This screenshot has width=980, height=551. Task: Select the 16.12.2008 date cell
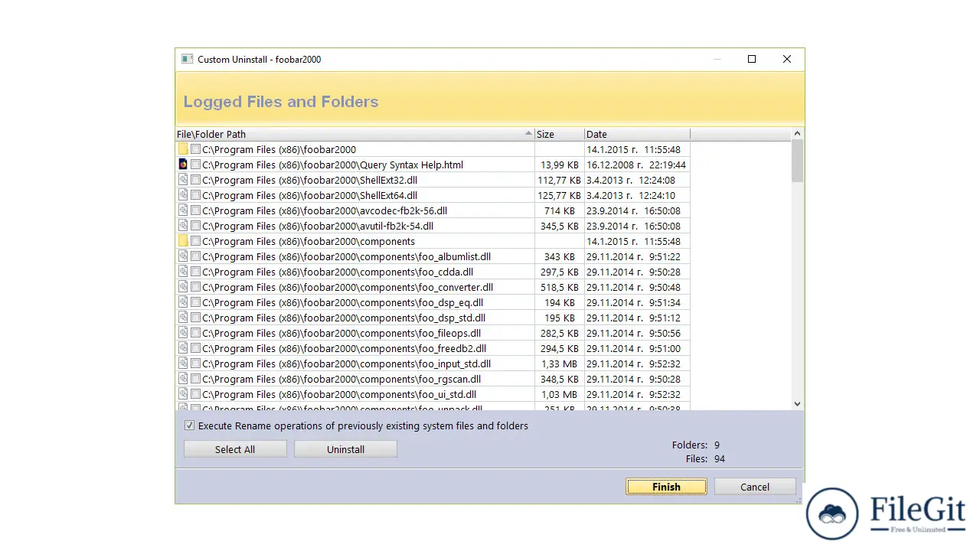coord(637,165)
